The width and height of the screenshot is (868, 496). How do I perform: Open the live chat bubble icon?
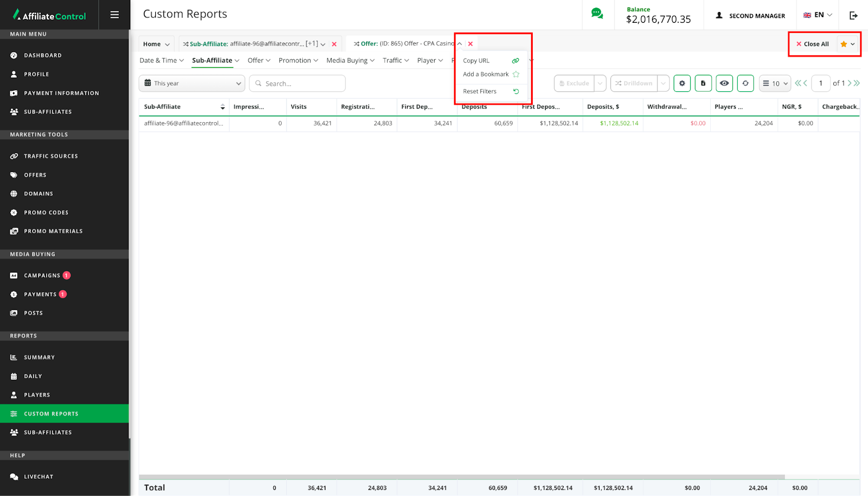click(597, 14)
